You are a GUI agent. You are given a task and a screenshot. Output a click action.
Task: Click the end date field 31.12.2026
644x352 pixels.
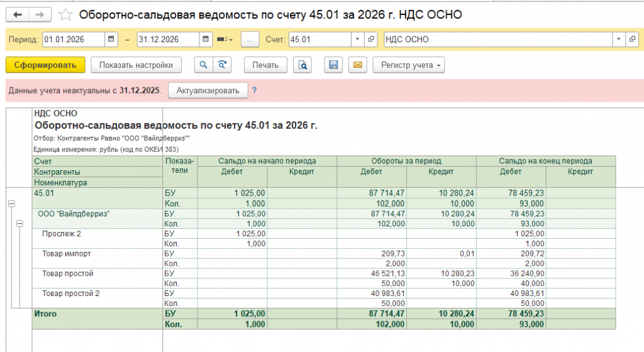(x=169, y=40)
